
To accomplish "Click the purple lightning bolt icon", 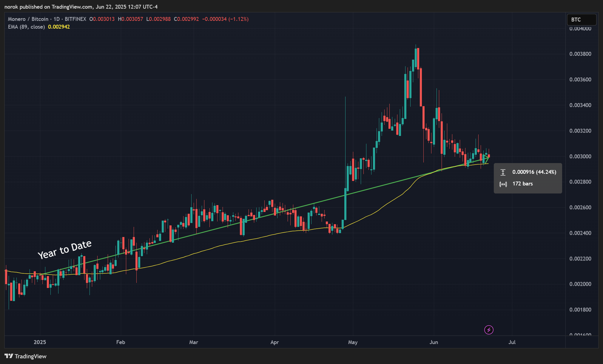I will [489, 330].
